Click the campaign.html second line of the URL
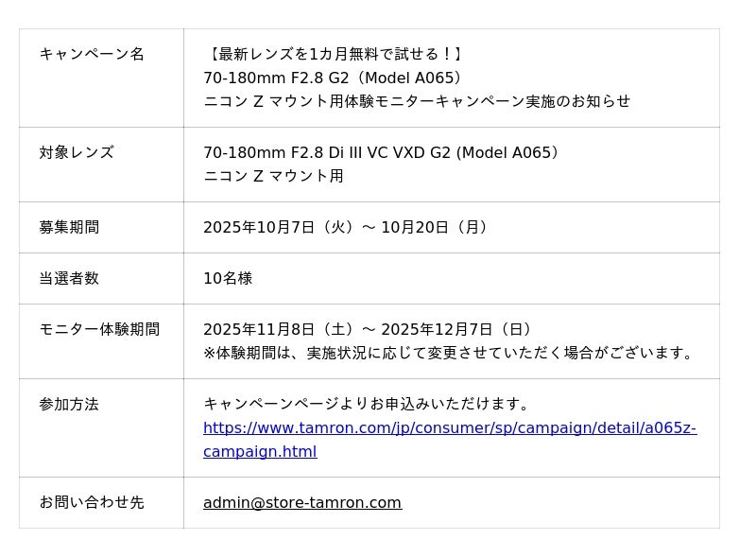 [260, 452]
